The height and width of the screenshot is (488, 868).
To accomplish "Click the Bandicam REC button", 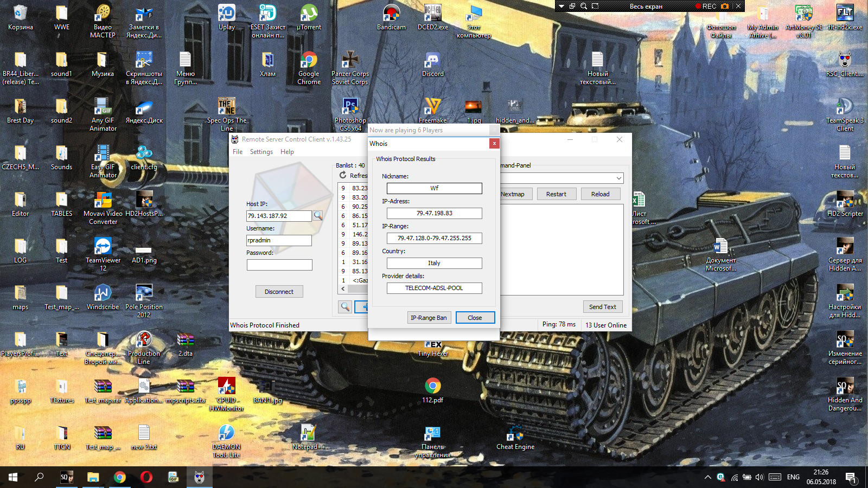I will pyautogui.click(x=706, y=6).
